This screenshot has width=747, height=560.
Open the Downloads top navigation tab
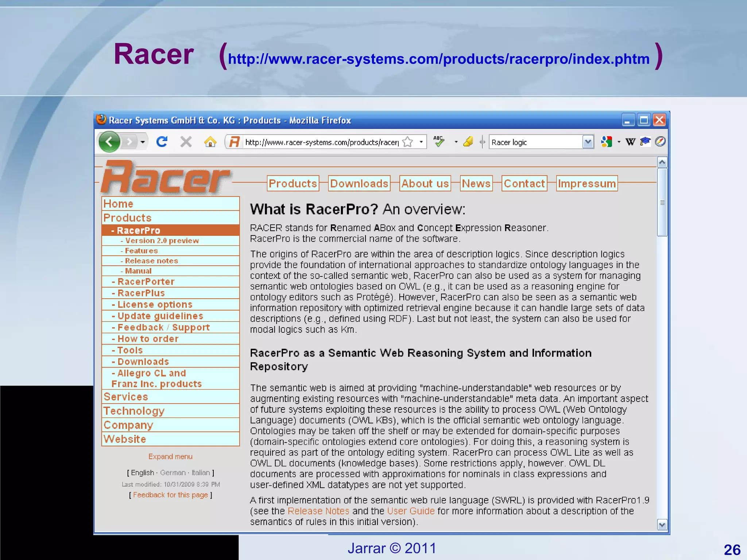click(x=359, y=183)
